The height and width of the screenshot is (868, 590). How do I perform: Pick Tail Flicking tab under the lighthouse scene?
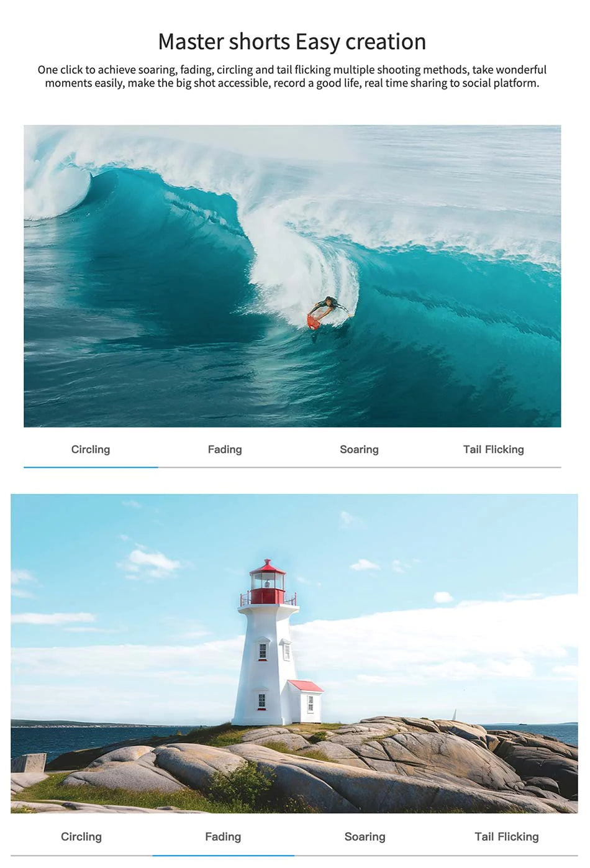click(507, 836)
